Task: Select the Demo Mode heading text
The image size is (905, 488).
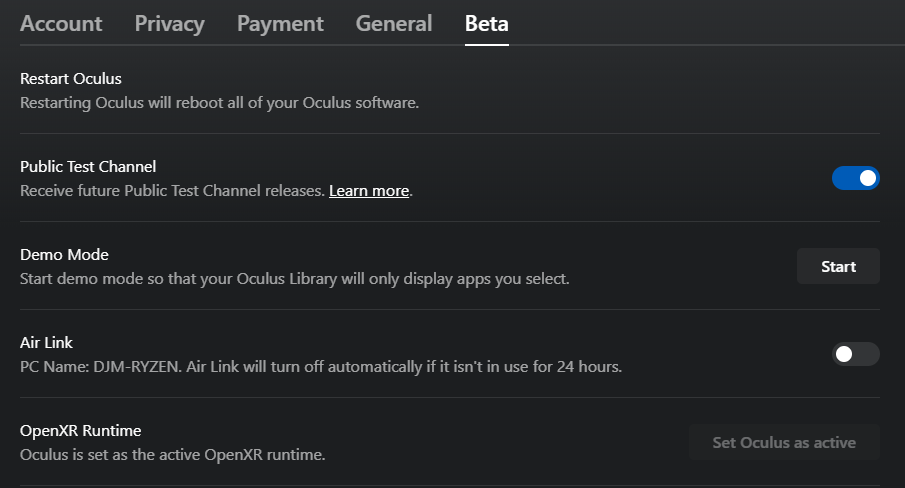Action: (64, 254)
